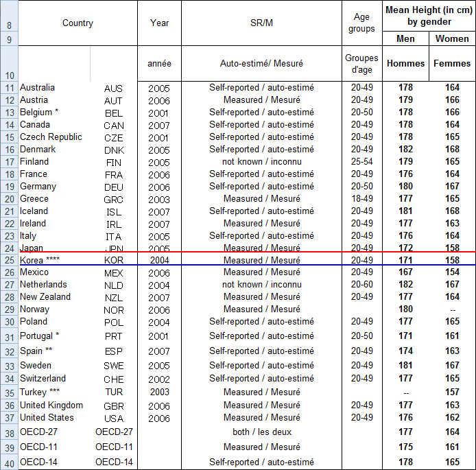Select the "SR/M" header cell

[261, 23]
